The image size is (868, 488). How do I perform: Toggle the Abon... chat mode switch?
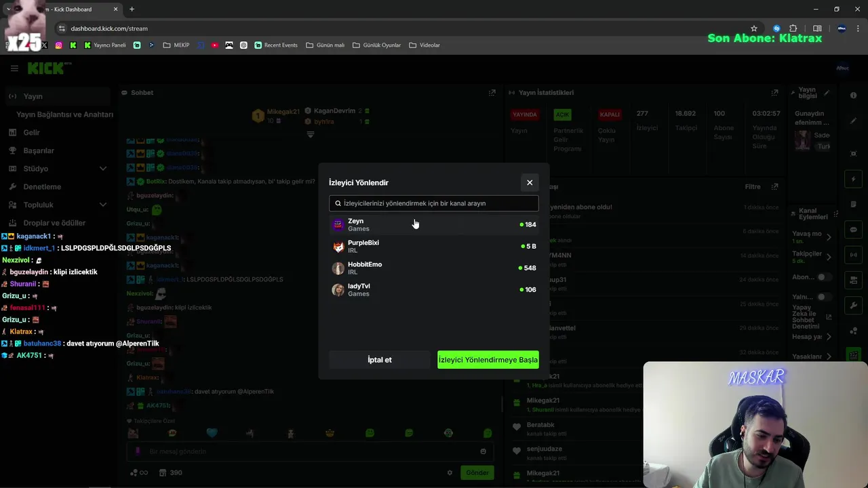(825, 277)
